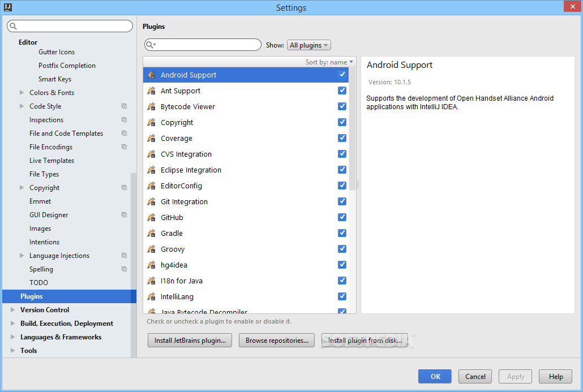Click the project-level icon next to Copyright setting
The image size is (583, 392).
pos(124,188)
